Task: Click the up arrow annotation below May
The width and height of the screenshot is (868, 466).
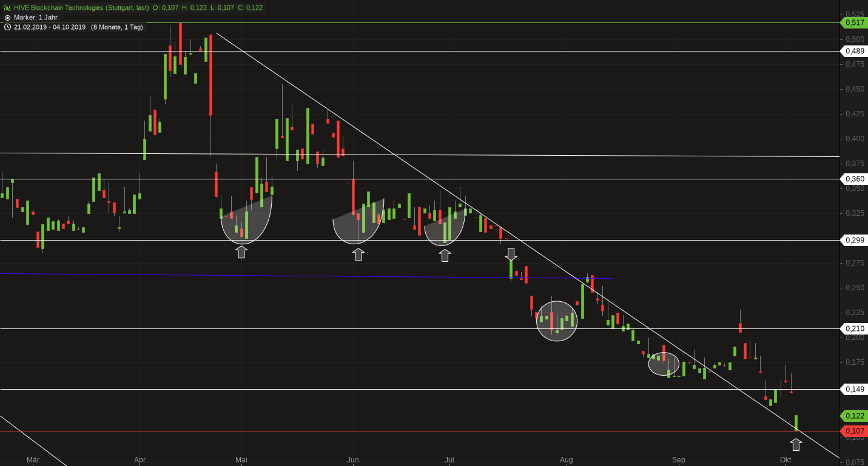Action: [x=241, y=252]
